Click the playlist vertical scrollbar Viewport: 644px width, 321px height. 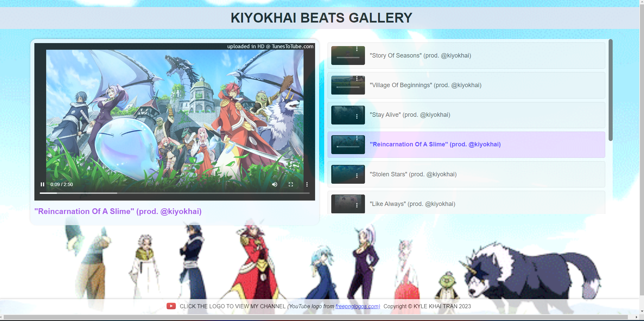(x=610, y=90)
